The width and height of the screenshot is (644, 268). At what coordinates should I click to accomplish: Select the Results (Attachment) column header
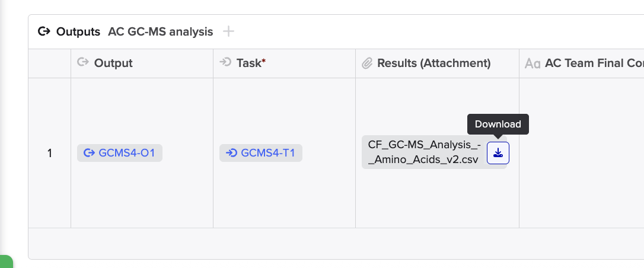tap(438, 63)
